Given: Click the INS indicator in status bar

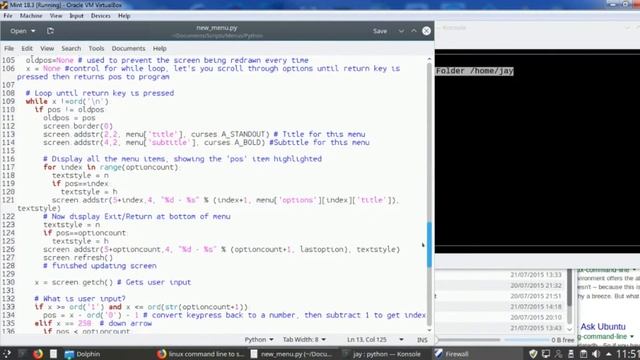Looking at the screenshot, I should tap(422, 340).
